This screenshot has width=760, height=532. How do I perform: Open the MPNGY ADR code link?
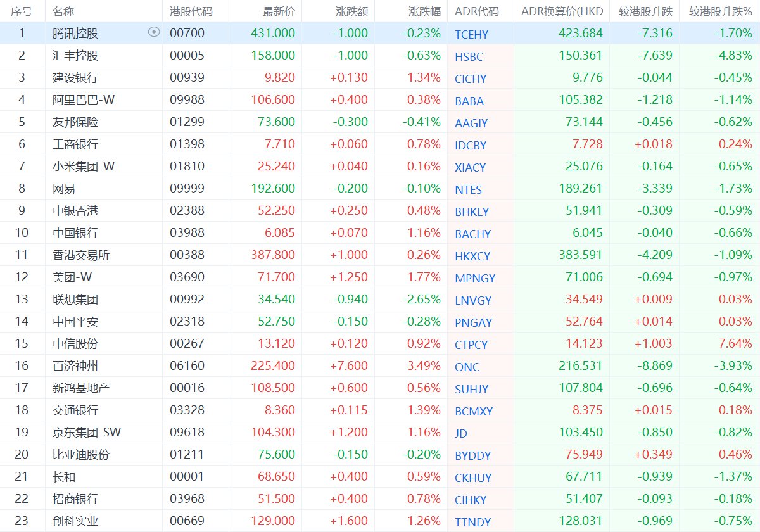(475, 278)
